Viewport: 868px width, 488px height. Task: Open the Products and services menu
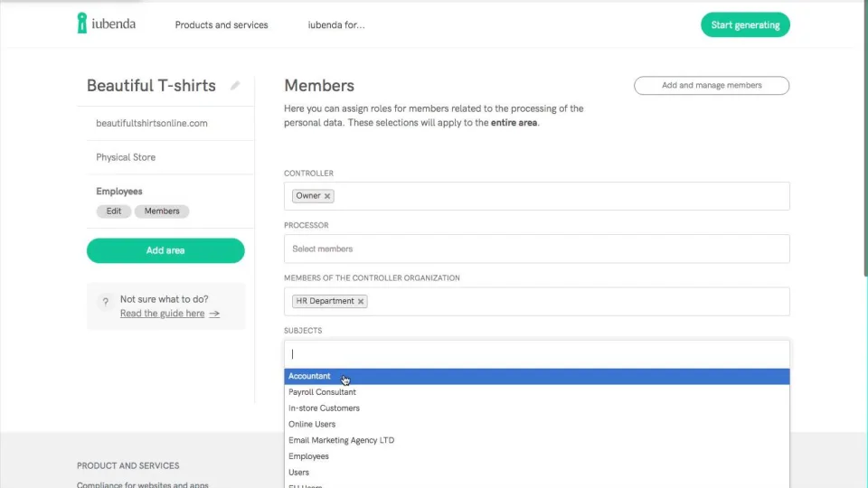pyautogui.click(x=222, y=25)
